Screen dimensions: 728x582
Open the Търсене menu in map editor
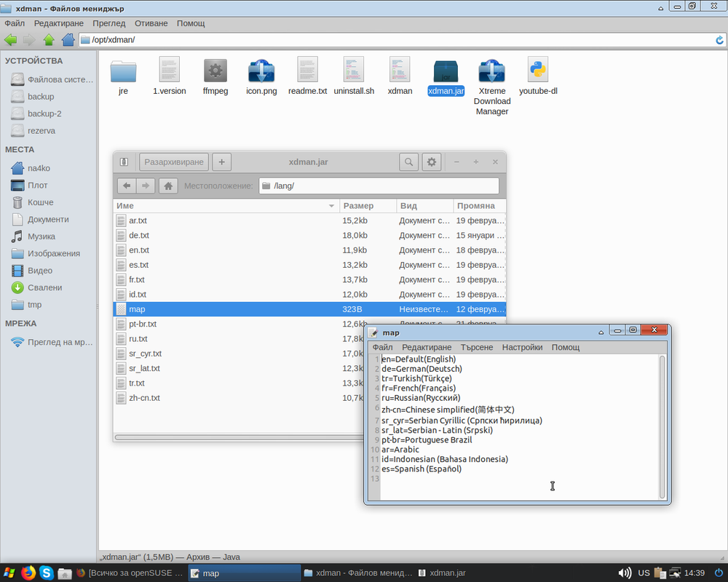pyautogui.click(x=476, y=347)
